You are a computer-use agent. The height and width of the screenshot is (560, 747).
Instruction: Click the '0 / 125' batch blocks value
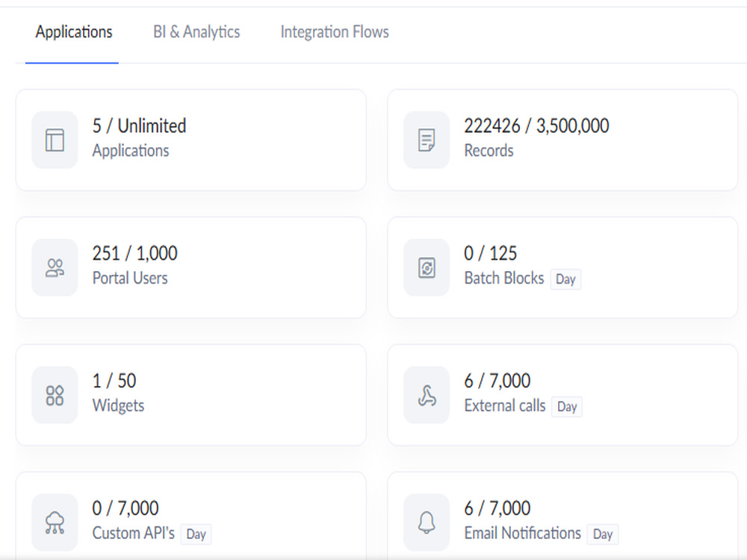coord(490,253)
